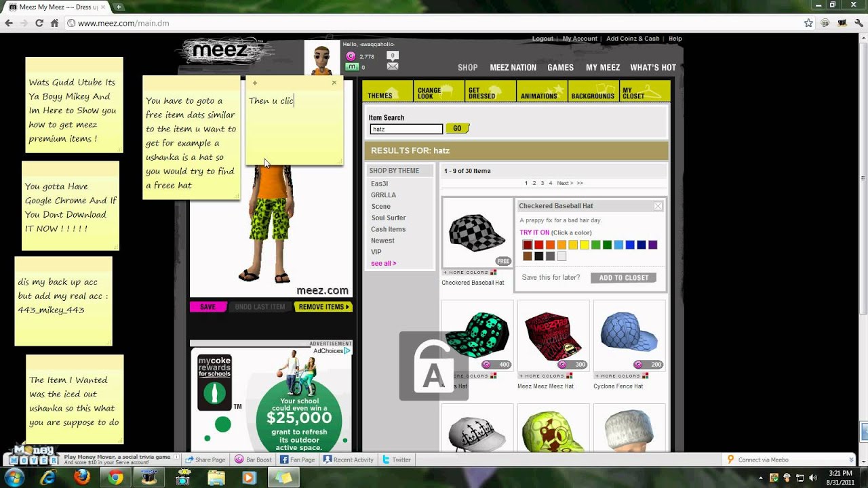The height and width of the screenshot is (488, 868).
Task: Click Remove Items button
Action: [323, 307]
